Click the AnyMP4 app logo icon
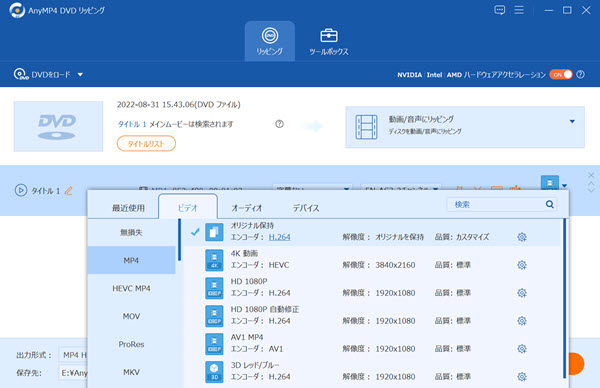The height and width of the screenshot is (388, 600). click(x=17, y=10)
